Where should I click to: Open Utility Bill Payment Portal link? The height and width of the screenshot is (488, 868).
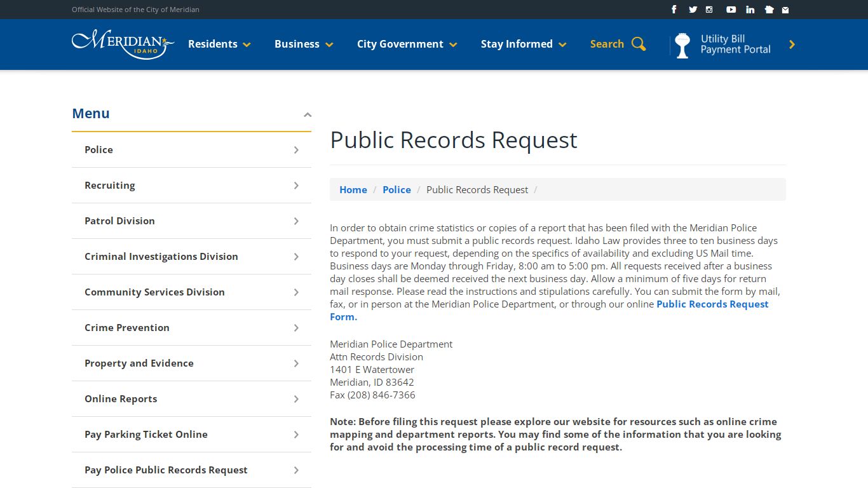[735, 44]
